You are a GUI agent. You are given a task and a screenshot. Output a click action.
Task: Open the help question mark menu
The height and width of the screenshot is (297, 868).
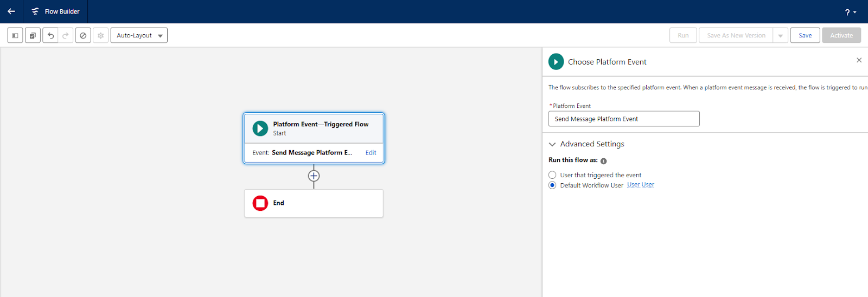[x=850, y=12]
